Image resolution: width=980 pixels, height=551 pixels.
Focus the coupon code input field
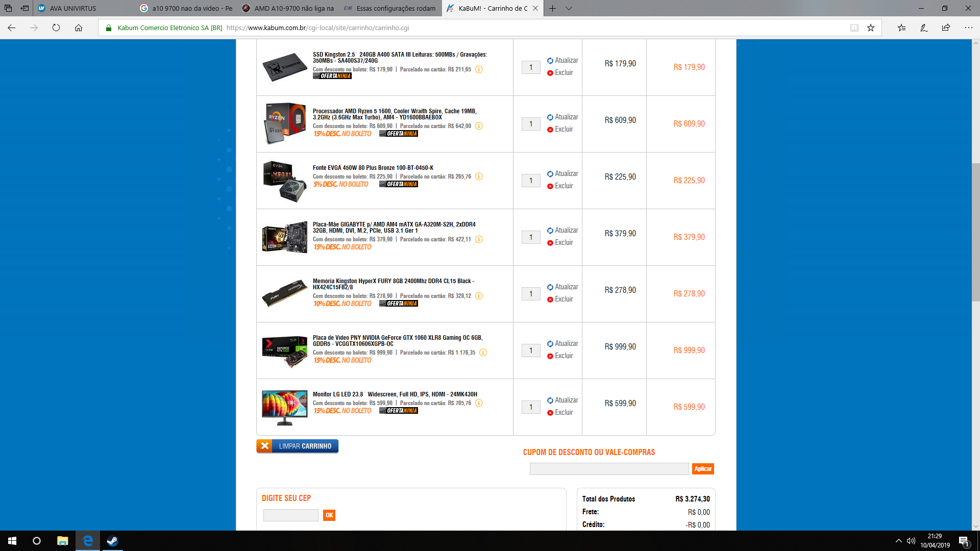click(609, 469)
